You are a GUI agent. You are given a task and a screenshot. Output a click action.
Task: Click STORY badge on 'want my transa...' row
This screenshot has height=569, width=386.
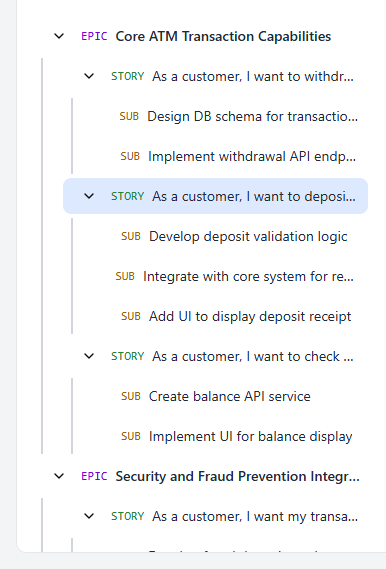(128, 516)
